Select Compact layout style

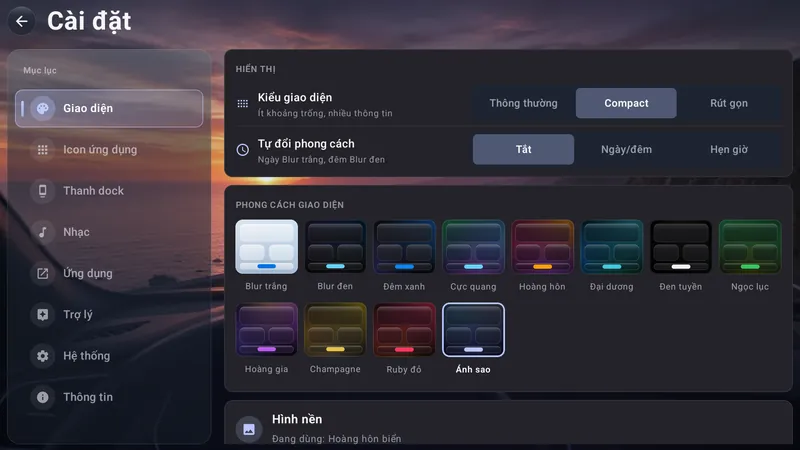click(x=626, y=103)
